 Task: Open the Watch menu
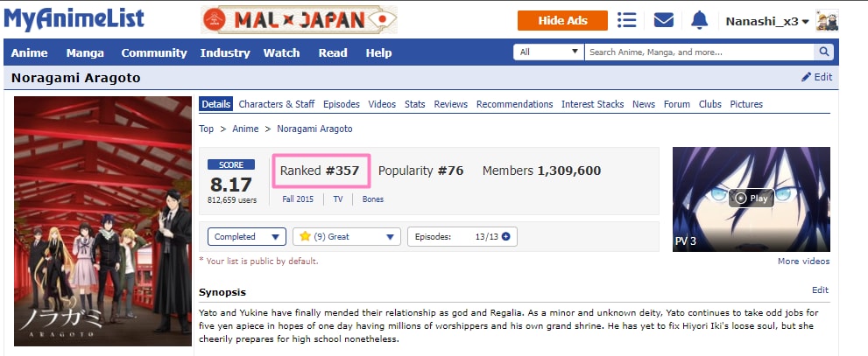281,53
